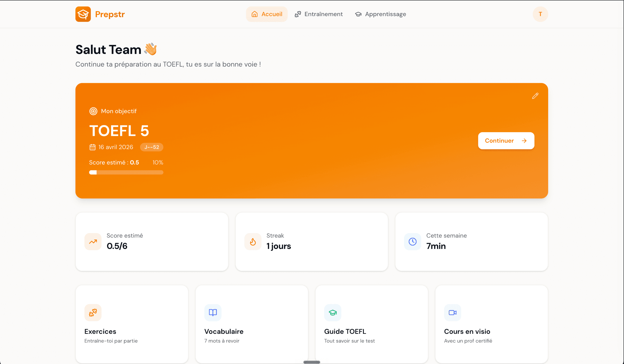Click the Exercices dumbbell icon
Image resolution: width=624 pixels, height=364 pixels.
[x=93, y=313]
